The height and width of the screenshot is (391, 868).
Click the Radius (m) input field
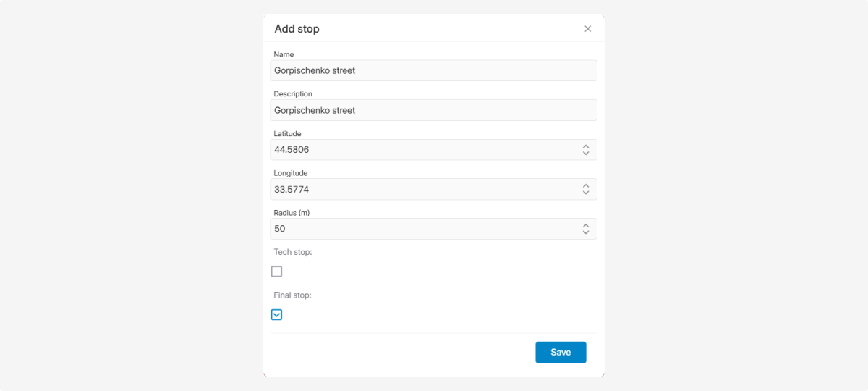[423, 229]
